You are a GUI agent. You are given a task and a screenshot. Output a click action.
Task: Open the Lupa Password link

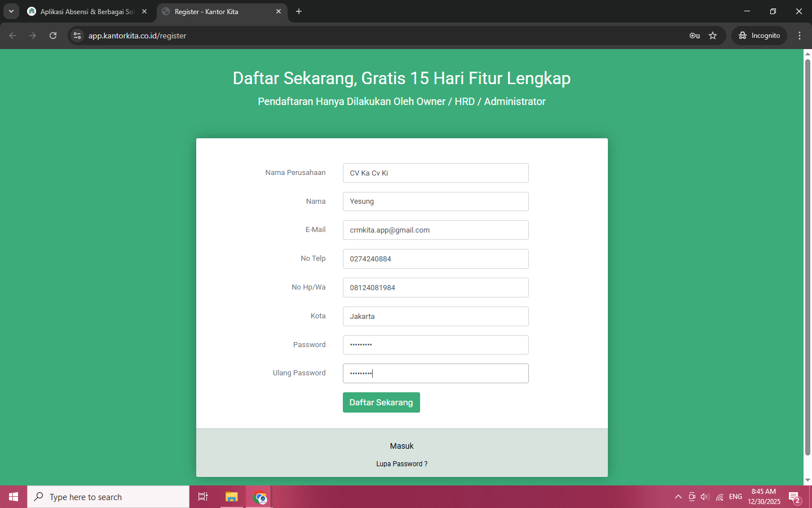tap(401, 464)
